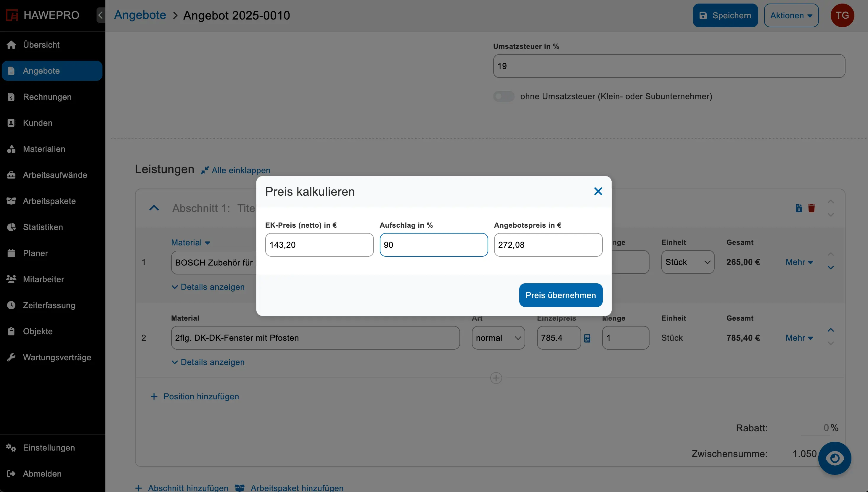
Task: Click the Speichern button
Action: pos(725,15)
